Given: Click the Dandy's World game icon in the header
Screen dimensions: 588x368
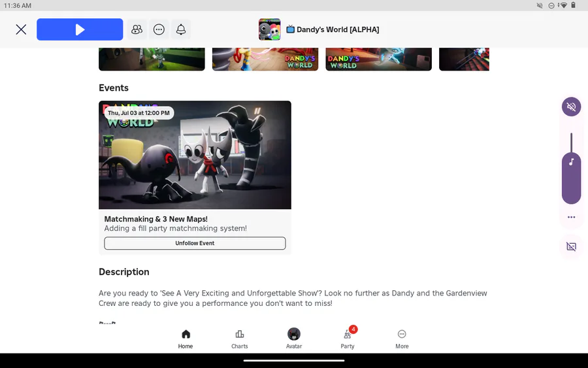Looking at the screenshot, I should pyautogui.click(x=270, y=29).
